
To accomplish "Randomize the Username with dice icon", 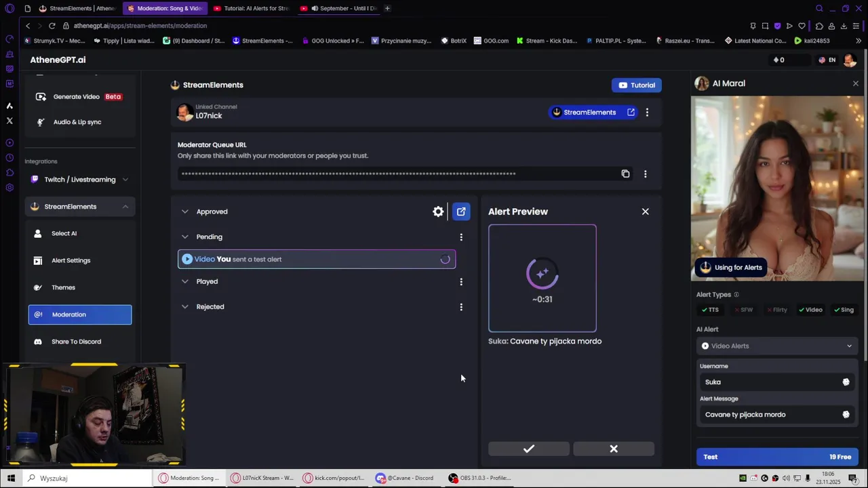I will point(846,382).
